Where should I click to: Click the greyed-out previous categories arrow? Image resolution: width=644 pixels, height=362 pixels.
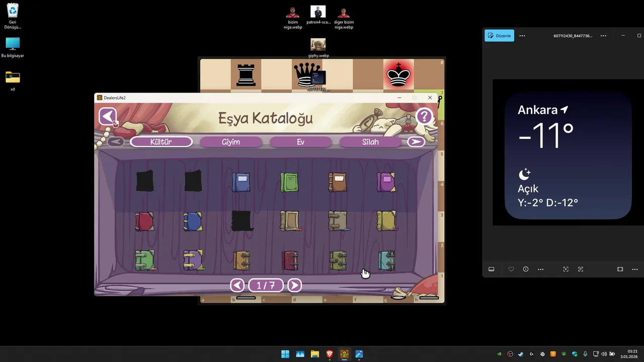tap(116, 142)
